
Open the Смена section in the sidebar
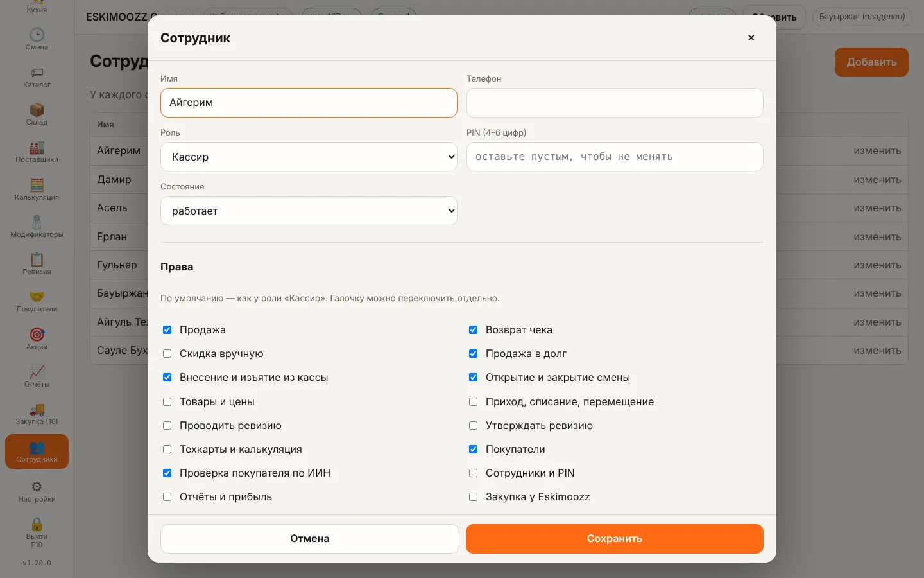37,39
